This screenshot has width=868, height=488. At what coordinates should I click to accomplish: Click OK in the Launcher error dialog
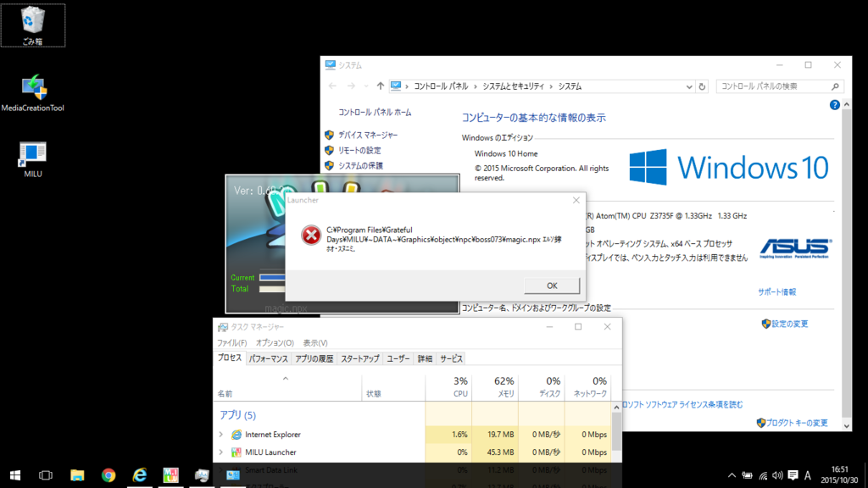coord(552,286)
